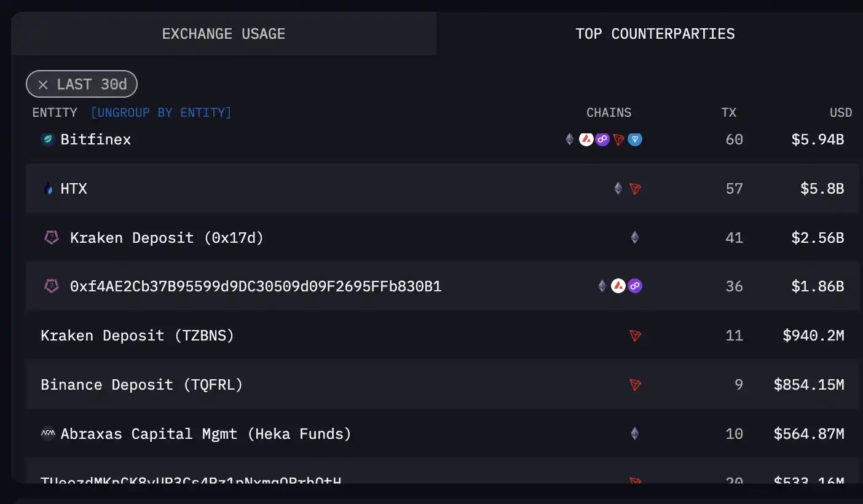The image size is (863, 504).
Task: Select the Top Counterparties tab
Action: point(655,34)
